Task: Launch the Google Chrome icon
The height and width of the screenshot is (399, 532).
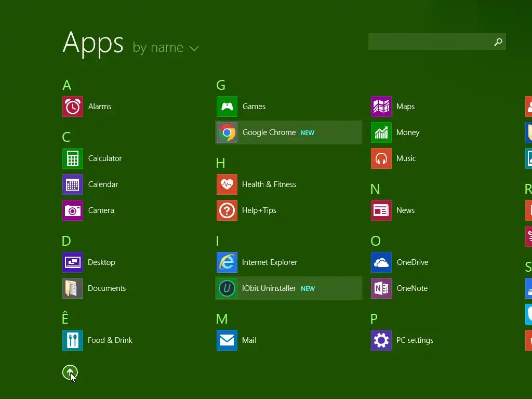Action: click(x=227, y=132)
